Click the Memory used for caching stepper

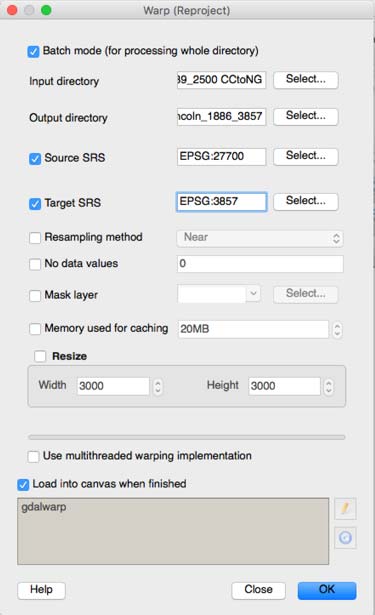[337, 329]
